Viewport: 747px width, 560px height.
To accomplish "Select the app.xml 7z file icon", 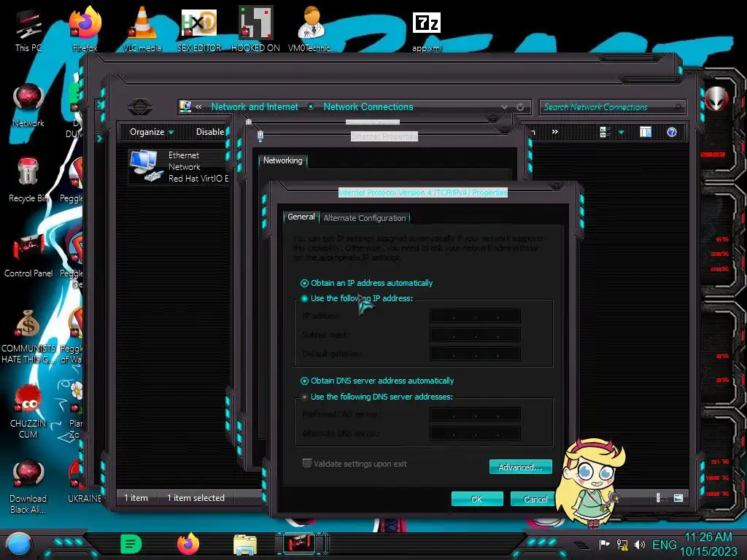I will [x=426, y=31].
